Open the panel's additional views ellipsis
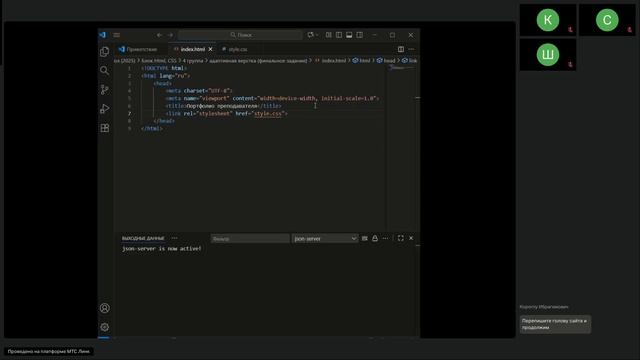 click(x=175, y=238)
